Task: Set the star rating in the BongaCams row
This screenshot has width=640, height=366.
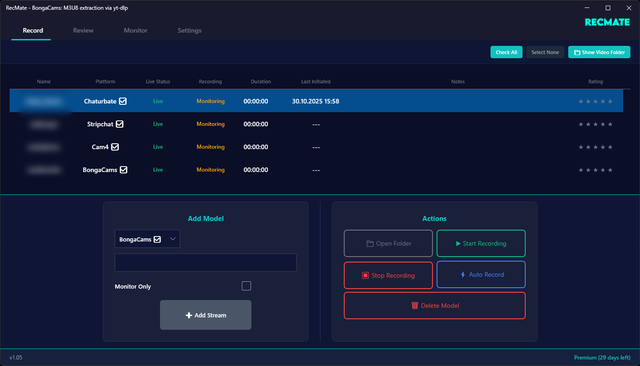Action: click(596, 170)
